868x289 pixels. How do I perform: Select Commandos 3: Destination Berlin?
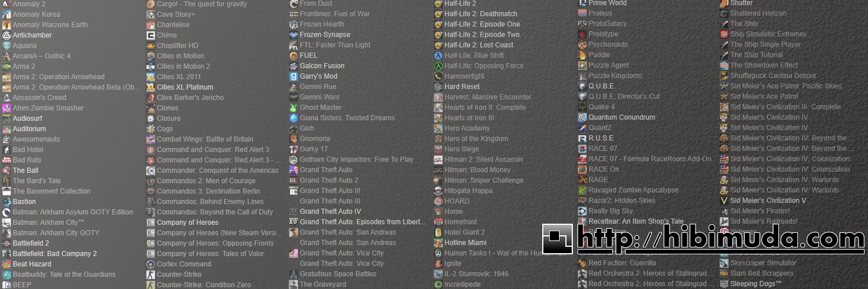208,191
